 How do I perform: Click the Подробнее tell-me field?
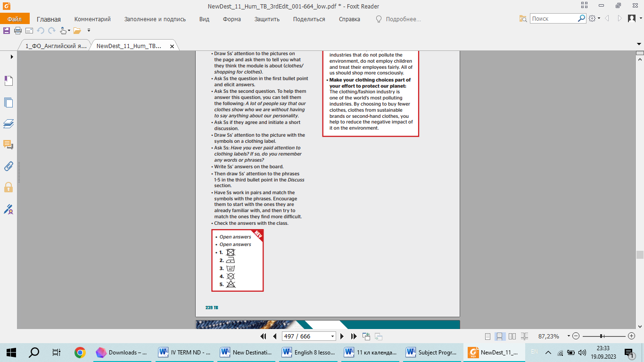pyautogui.click(x=403, y=19)
